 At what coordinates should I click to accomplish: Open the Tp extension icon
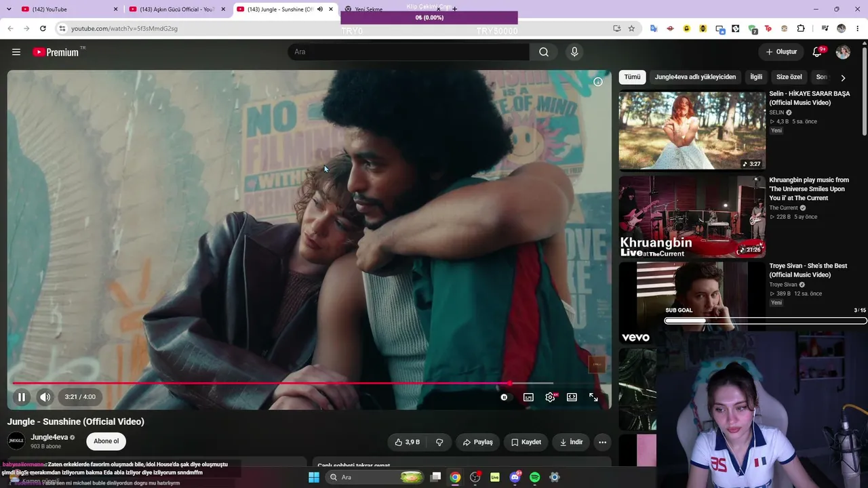click(768, 28)
